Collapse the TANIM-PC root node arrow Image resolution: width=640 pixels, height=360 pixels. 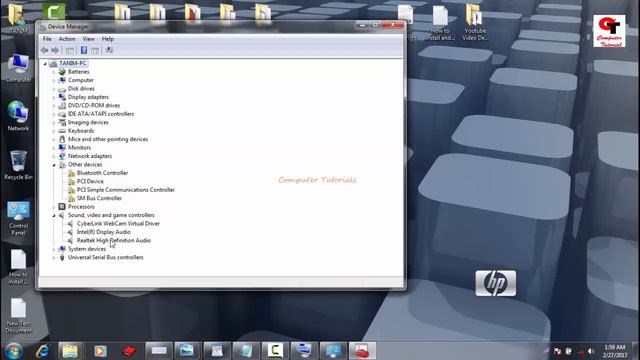click(45, 64)
